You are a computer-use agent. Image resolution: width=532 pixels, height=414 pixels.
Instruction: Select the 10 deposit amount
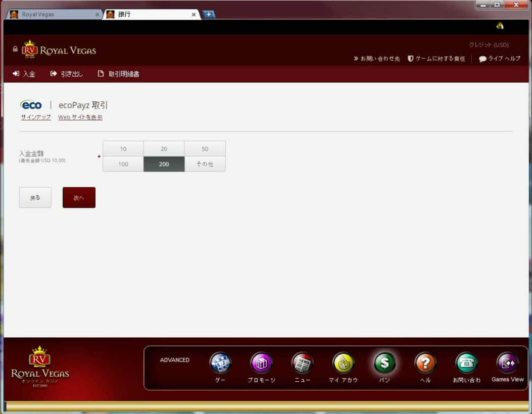[x=123, y=149]
